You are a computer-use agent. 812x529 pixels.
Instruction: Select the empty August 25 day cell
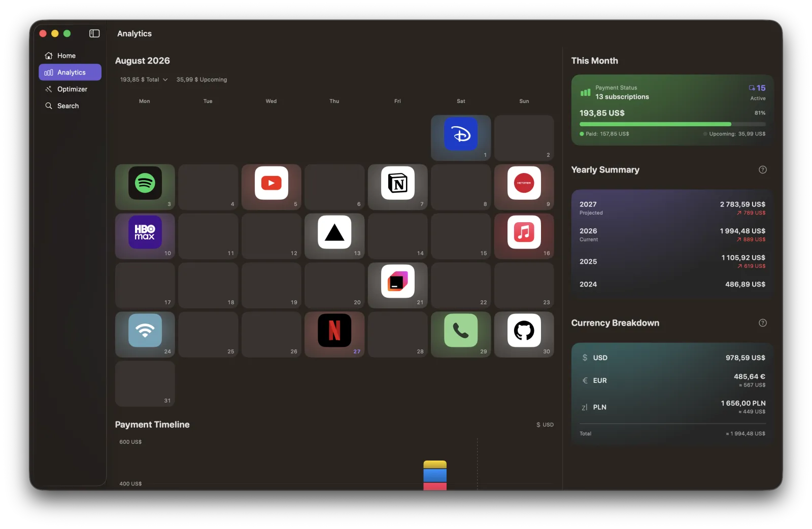point(208,335)
